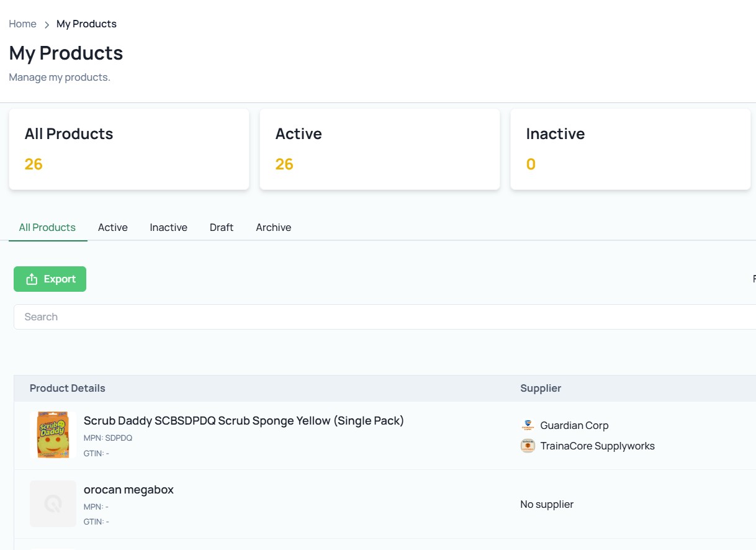The height and width of the screenshot is (550, 756).
Task: Open the All Products summary card
Action: [129, 149]
